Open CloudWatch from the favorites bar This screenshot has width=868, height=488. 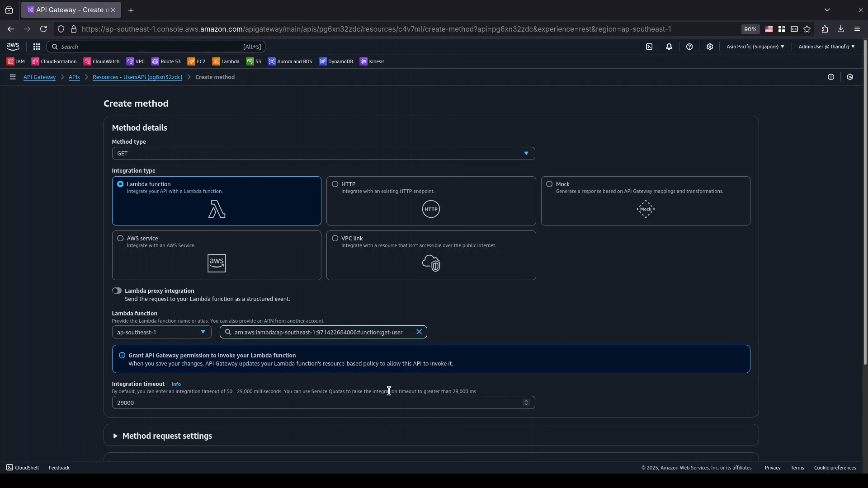[102, 61]
